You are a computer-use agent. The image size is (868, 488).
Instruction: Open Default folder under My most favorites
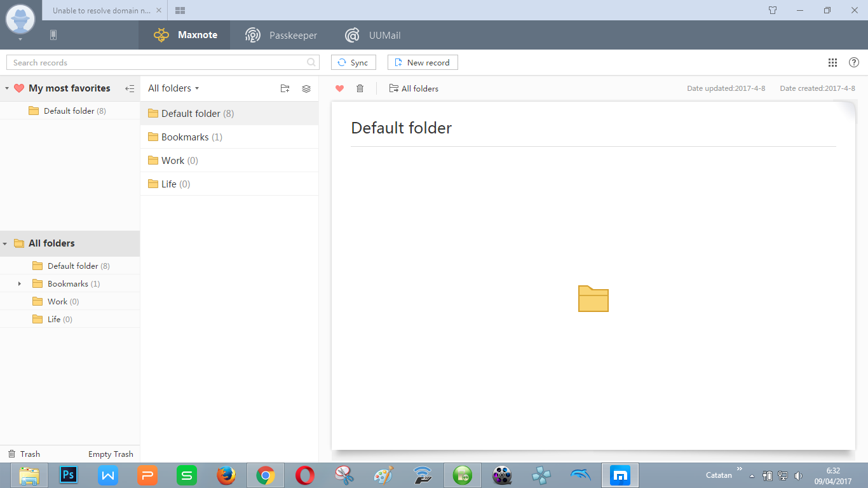[70, 111]
